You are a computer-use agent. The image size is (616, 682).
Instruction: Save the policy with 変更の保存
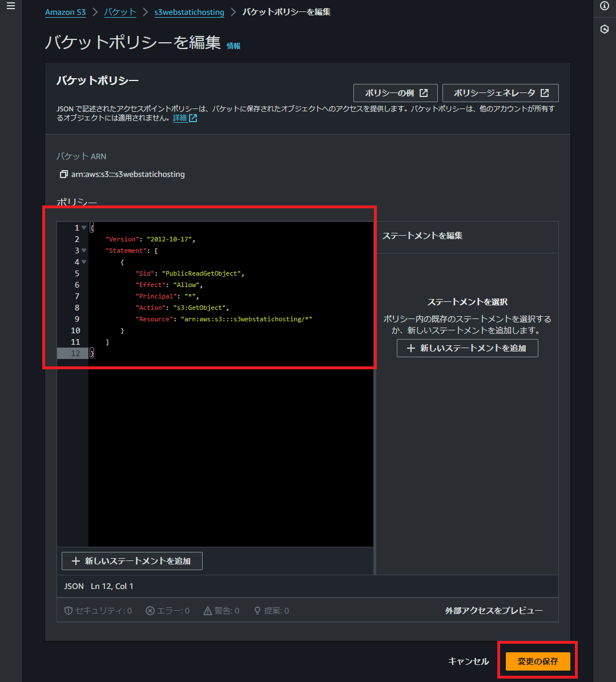click(x=537, y=660)
